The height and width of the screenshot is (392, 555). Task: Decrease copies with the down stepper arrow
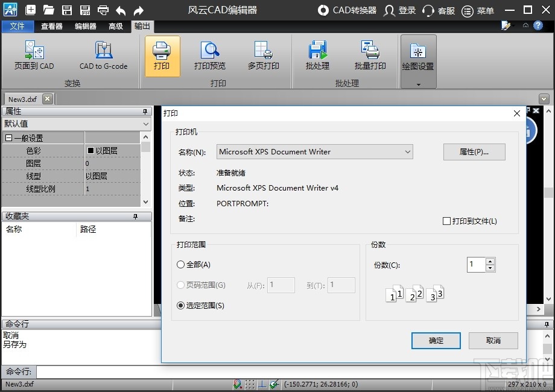[x=490, y=268]
